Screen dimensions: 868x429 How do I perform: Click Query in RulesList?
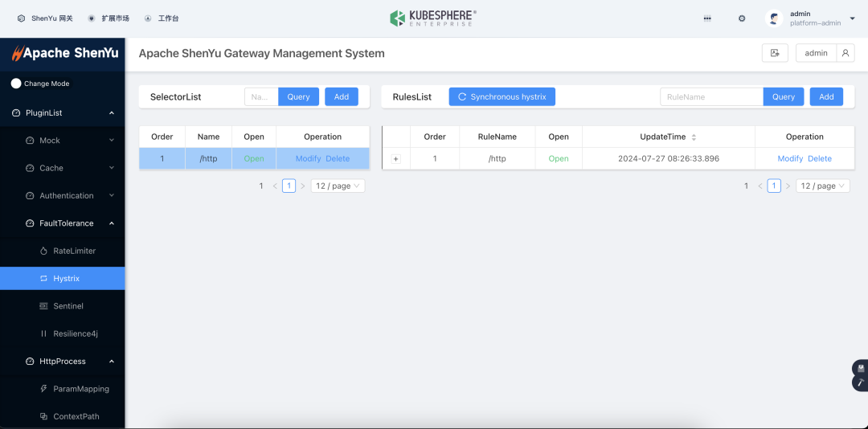(x=784, y=97)
